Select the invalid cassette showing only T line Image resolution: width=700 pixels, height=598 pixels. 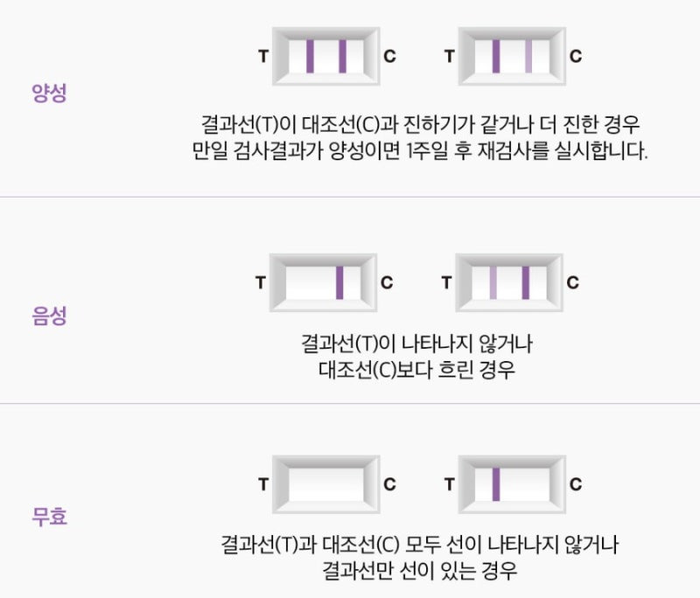pyautogui.click(x=512, y=484)
